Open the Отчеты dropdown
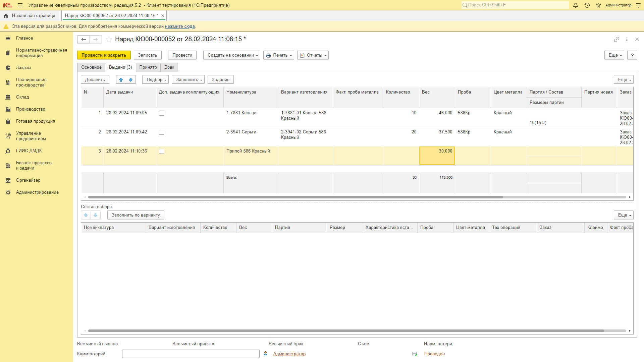Screen dimensions: 644x362 click(x=313, y=55)
